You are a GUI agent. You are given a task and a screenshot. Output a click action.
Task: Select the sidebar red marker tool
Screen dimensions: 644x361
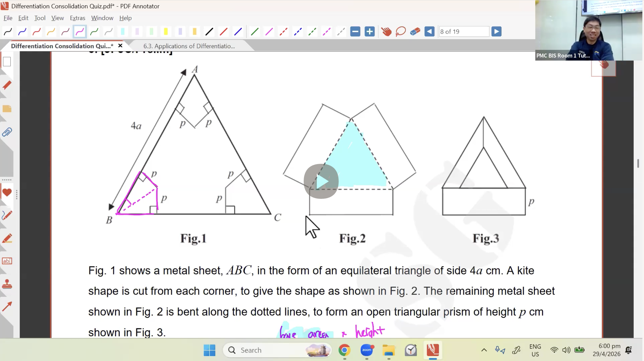click(x=7, y=85)
